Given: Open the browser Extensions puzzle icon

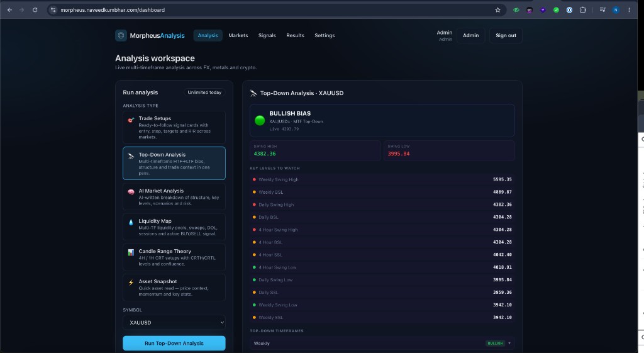Looking at the screenshot, I should 583,10.
